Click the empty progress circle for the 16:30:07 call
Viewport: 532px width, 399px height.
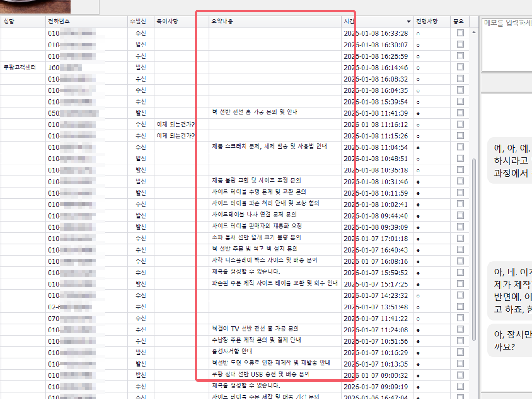(418, 45)
